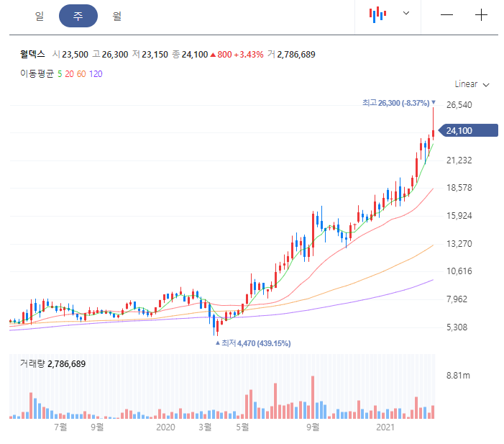Click the 최저 4,470 low marker

[x=253, y=343]
